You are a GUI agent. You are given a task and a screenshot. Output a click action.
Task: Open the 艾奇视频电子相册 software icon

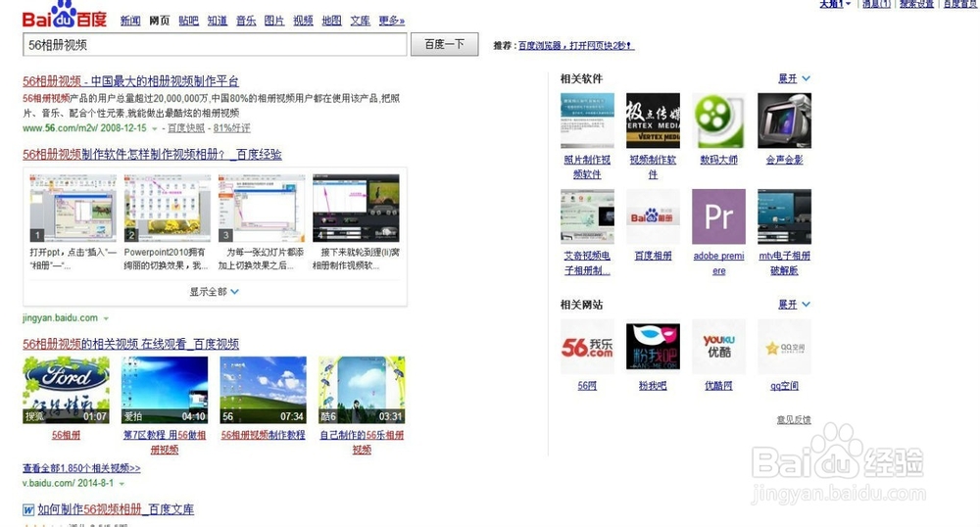[x=587, y=216]
